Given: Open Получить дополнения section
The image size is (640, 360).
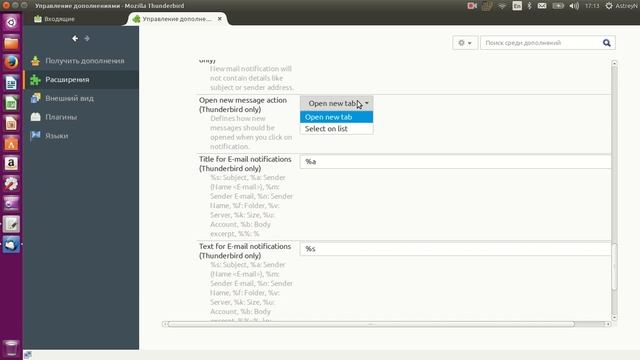Looking at the screenshot, I should pos(81,61).
